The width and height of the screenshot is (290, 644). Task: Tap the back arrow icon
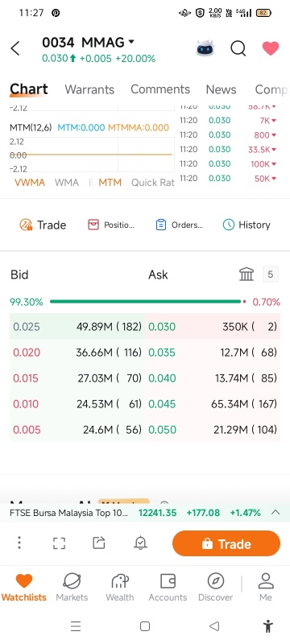[x=15, y=48]
